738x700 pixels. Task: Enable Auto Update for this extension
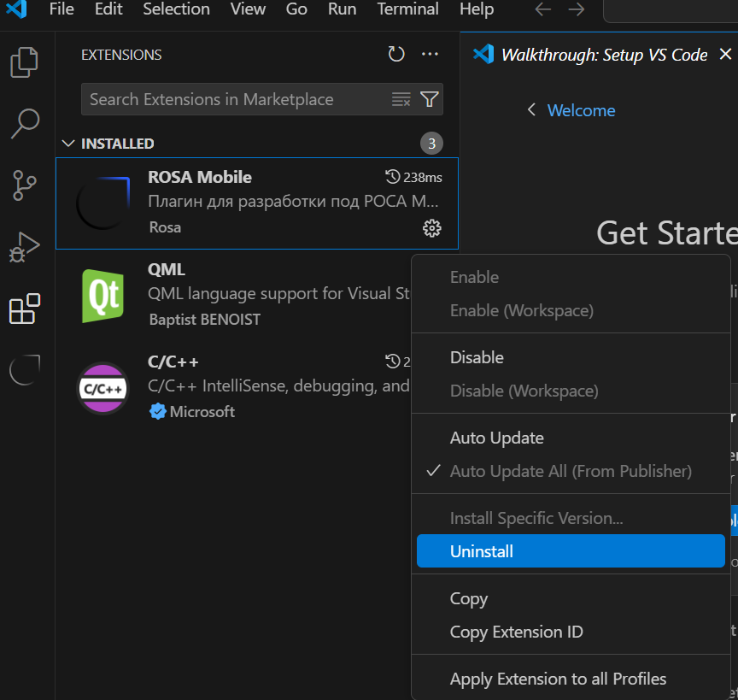tap(497, 438)
